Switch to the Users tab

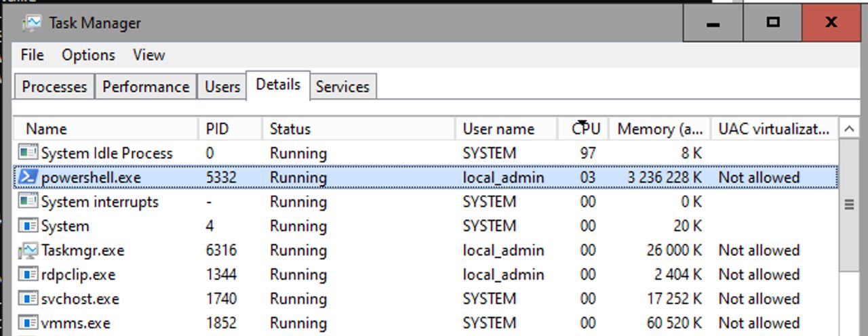(222, 87)
